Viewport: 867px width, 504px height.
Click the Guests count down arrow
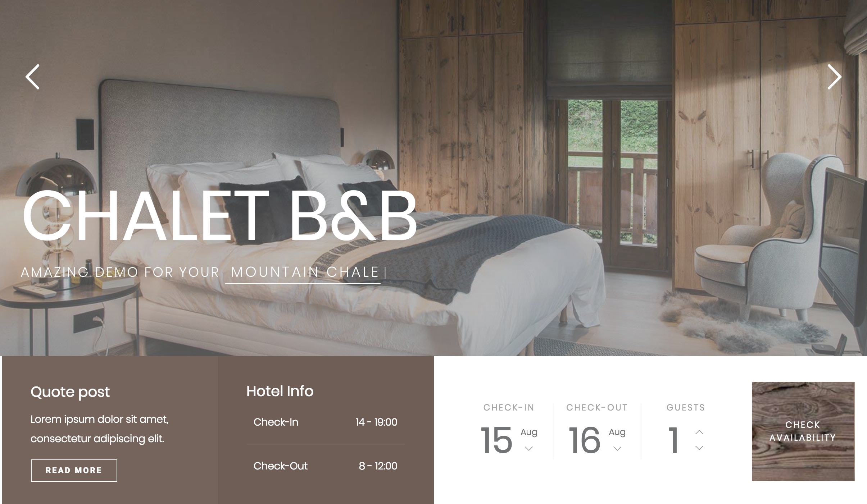pos(698,449)
